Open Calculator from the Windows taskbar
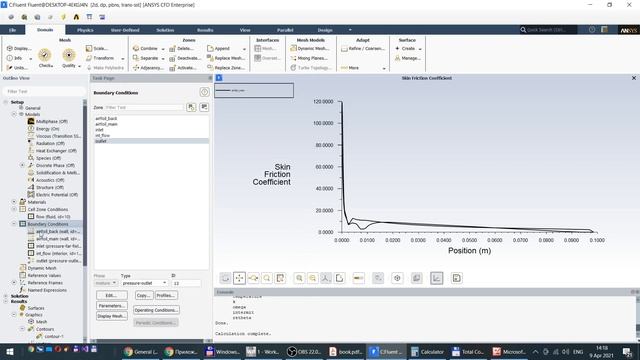This screenshot has height=360, width=640. coord(428,351)
